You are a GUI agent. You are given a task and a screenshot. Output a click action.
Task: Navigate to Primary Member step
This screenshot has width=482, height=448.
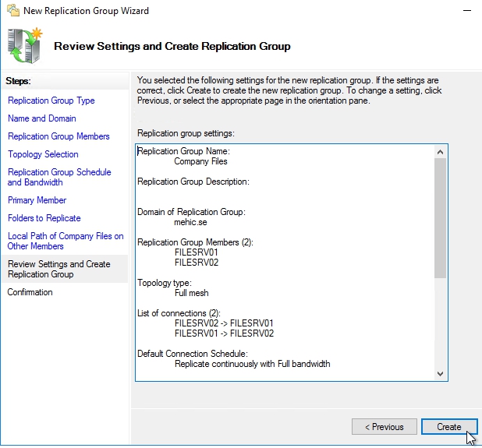point(37,200)
